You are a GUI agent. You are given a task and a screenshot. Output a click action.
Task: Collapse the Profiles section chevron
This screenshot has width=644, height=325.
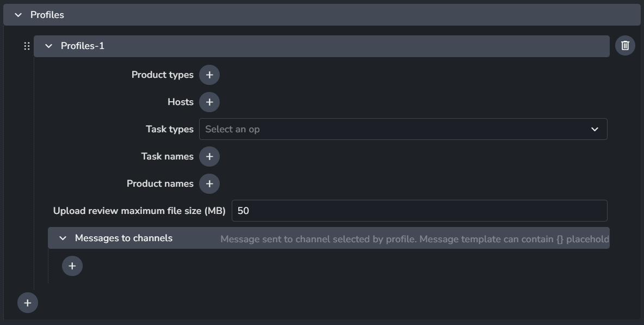coord(18,15)
